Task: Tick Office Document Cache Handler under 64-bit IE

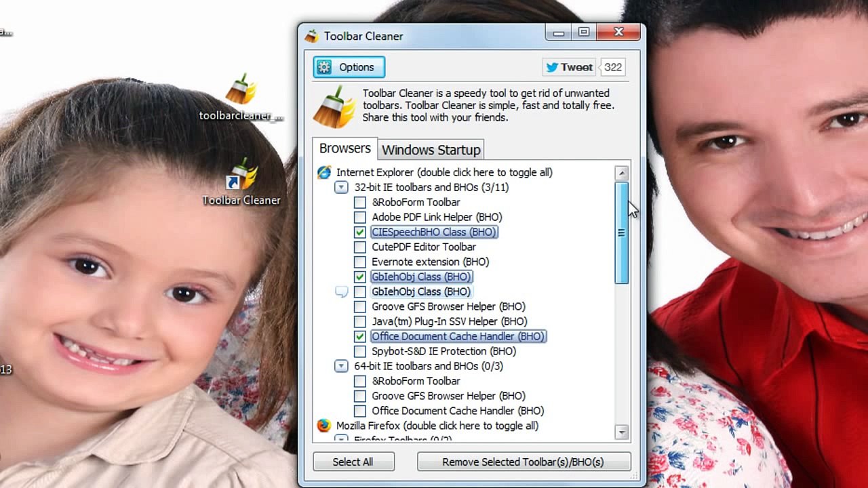Action: pos(360,411)
